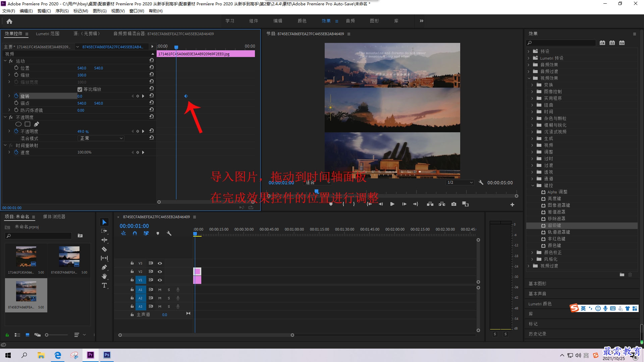The image size is (644, 362).
Task: Select the 超级键 effect
Action: pos(554,226)
